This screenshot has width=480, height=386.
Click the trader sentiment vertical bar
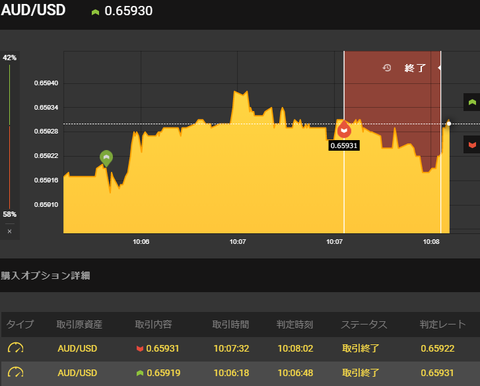pyautogui.click(x=9, y=136)
